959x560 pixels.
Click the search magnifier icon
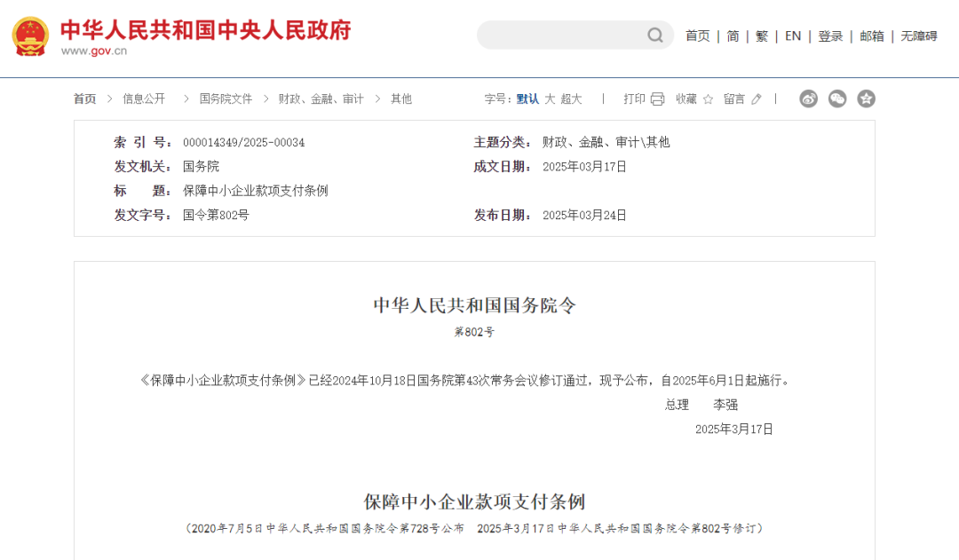655,35
